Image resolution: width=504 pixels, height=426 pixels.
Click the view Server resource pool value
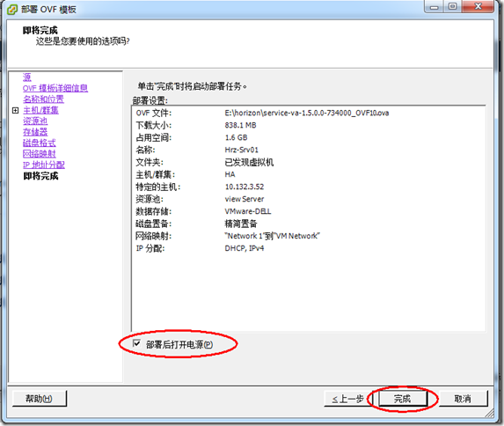click(x=245, y=199)
